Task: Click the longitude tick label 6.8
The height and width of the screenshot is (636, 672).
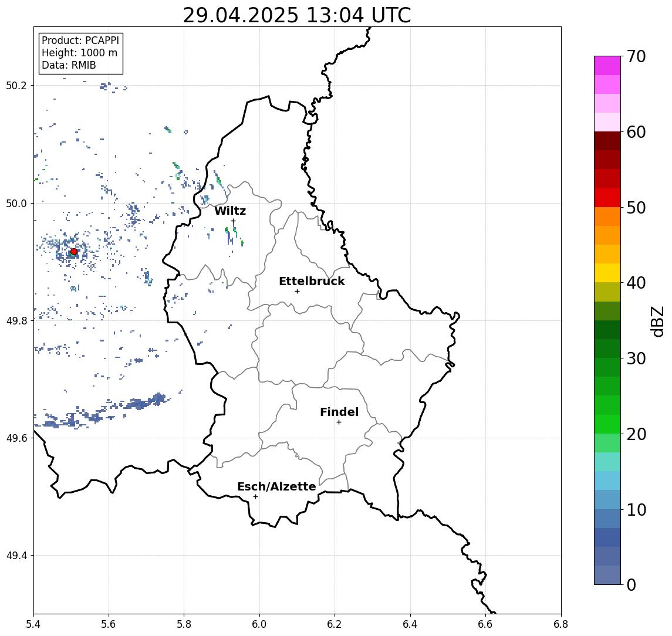Action: (x=561, y=624)
